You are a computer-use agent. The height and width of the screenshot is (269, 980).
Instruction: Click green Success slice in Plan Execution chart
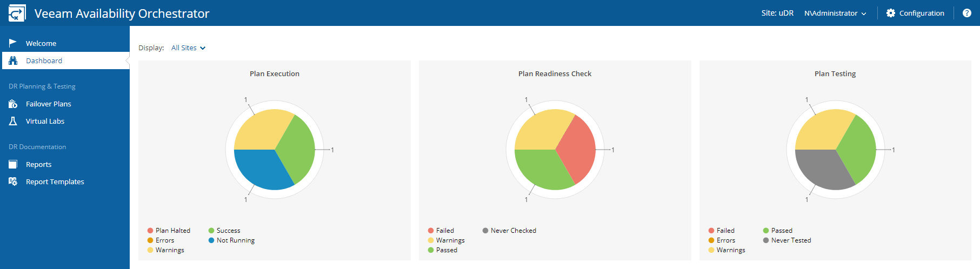tap(298, 150)
